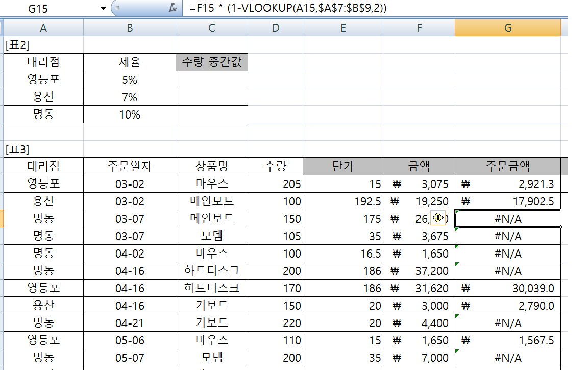588x370 pixels.
Task: Select the column G header
Action: coord(507,28)
